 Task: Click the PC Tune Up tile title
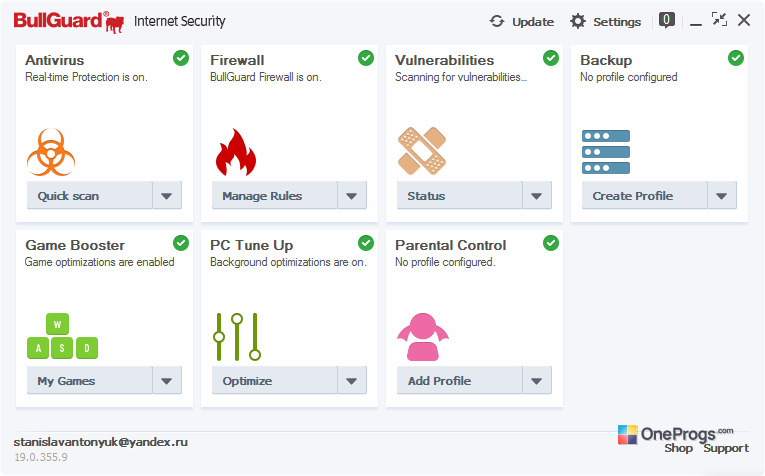pos(251,245)
